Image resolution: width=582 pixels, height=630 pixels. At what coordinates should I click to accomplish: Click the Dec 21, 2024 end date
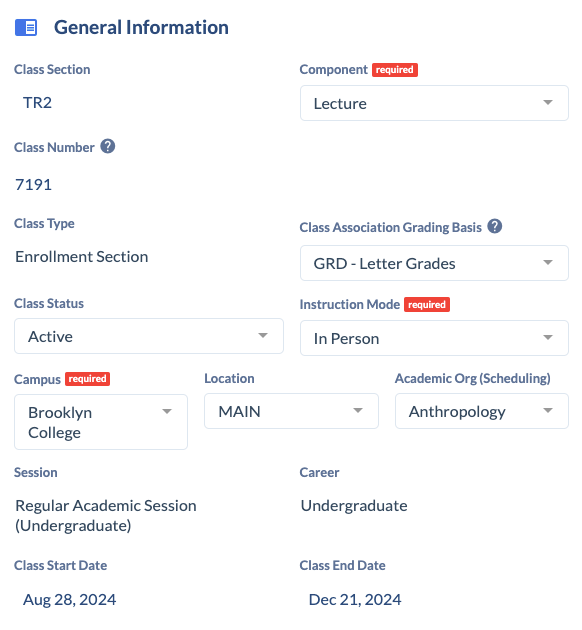pyautogui.click(x=355, y=599)
